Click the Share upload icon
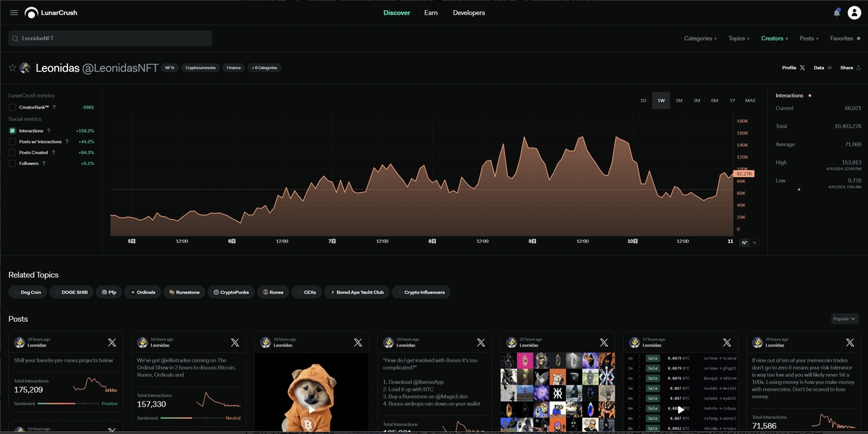The height and width of the screenshot is (434, 868). pos(859,68)
